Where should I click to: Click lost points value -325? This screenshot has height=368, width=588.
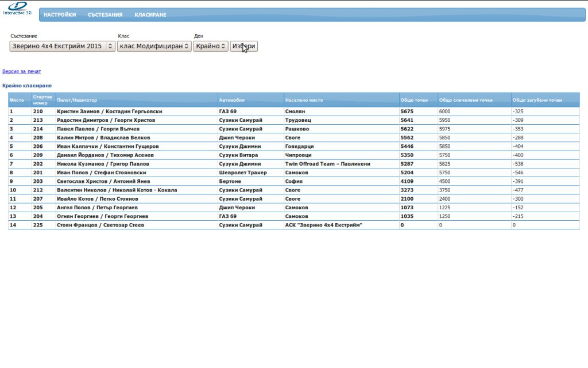click(x=518, y=112)
